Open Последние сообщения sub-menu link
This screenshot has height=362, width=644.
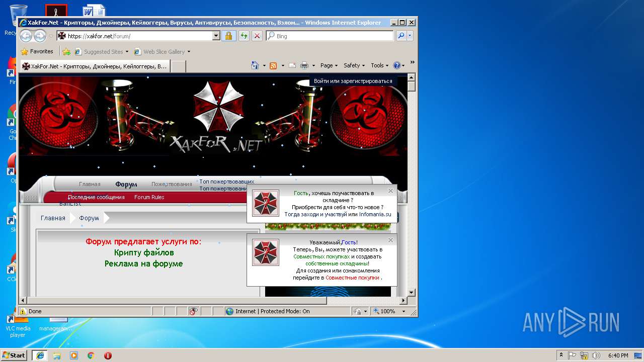tap(96, 197)
